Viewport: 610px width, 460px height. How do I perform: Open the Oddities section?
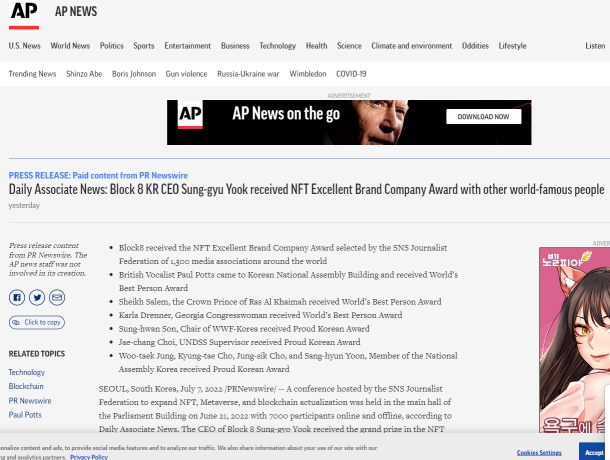pyautogui.click(x=475, y=46)
